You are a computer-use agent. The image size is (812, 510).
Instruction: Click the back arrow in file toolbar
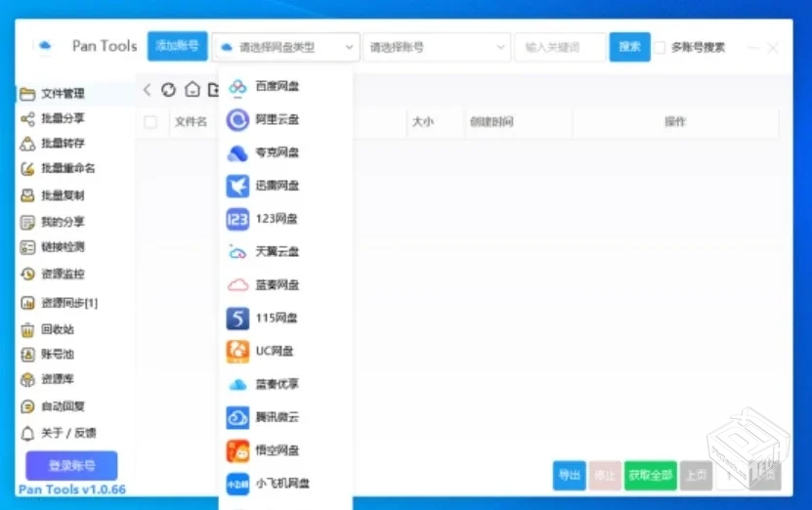148,90
